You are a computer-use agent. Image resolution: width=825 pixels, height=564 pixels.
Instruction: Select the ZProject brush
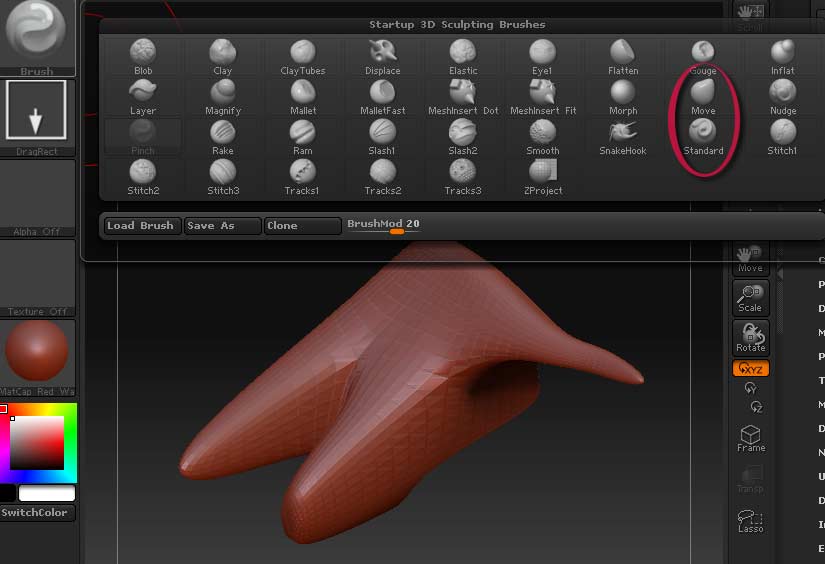point(543,176)
